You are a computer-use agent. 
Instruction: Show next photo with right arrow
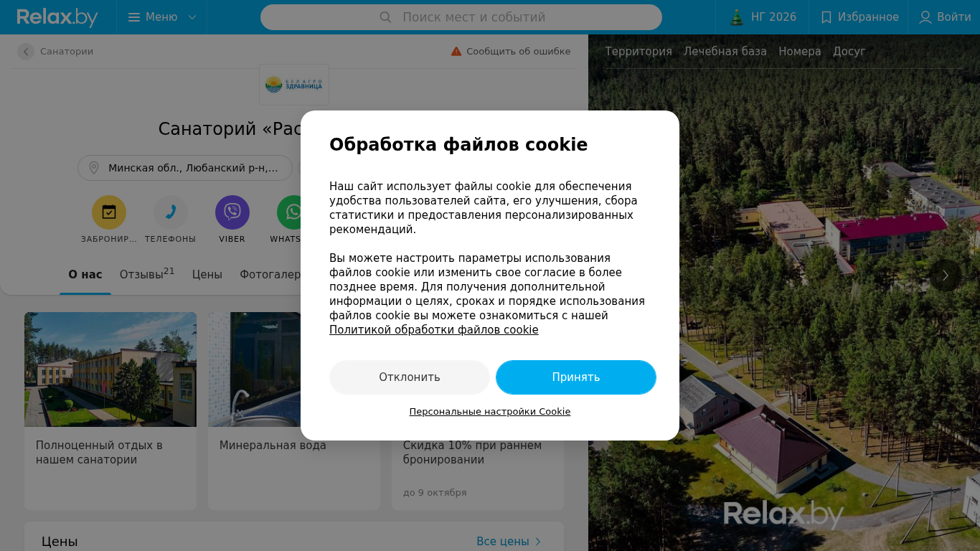coord(946,275)
